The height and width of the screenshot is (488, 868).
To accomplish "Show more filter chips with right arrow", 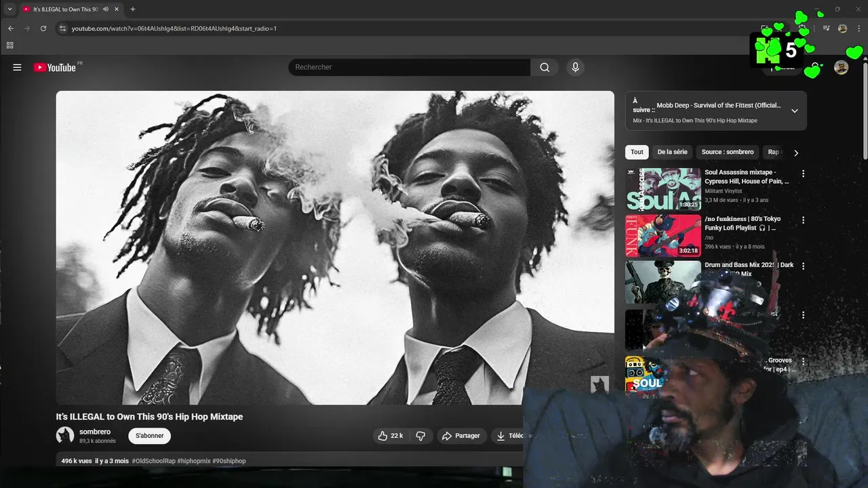I will point(796,152).
